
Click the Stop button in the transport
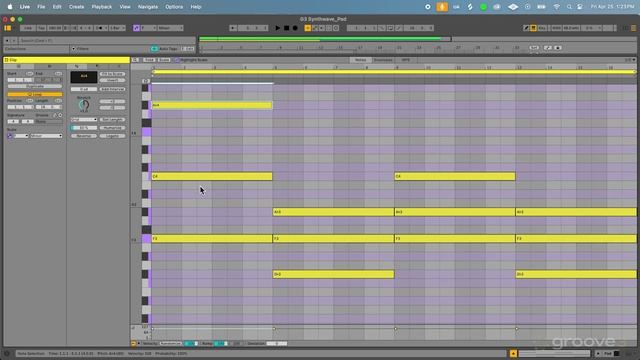tap(287, 28)
